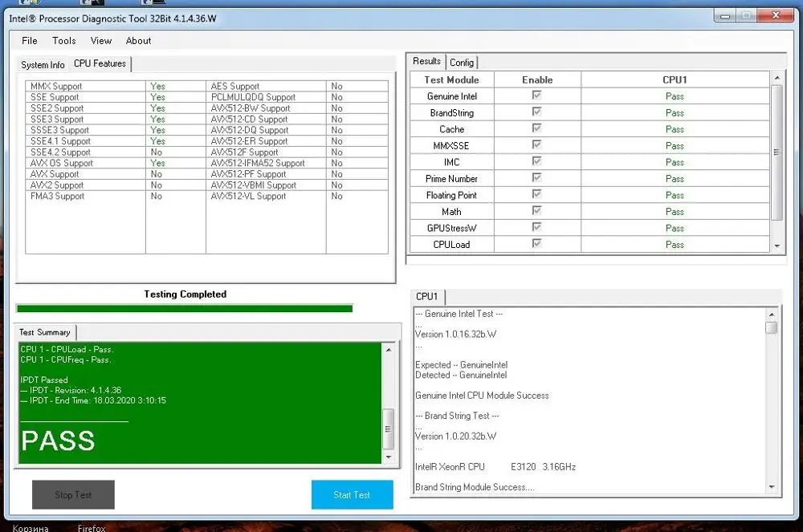This screenshot has height=532, width=803.
Task: Click the Floating Point module name
Action: pyautogui.click(x=451, y=196)
